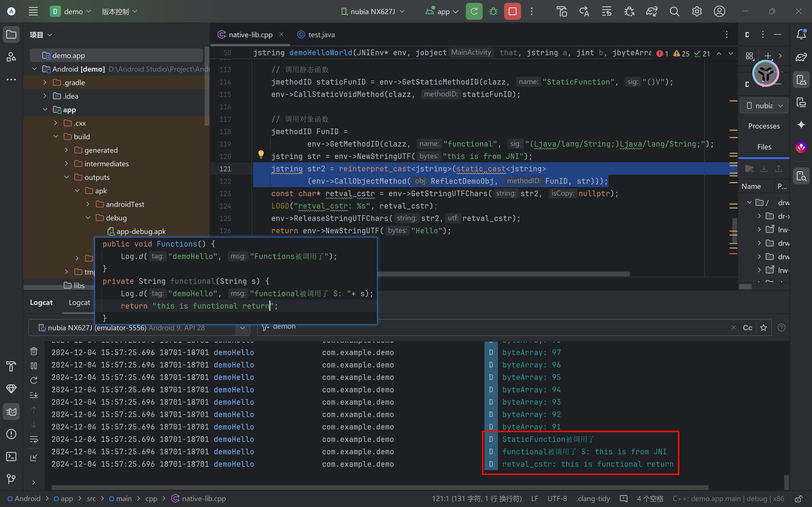Toggle soft-wrap in logcat toolbar
The image size is (812, 507).
[34, 439]
